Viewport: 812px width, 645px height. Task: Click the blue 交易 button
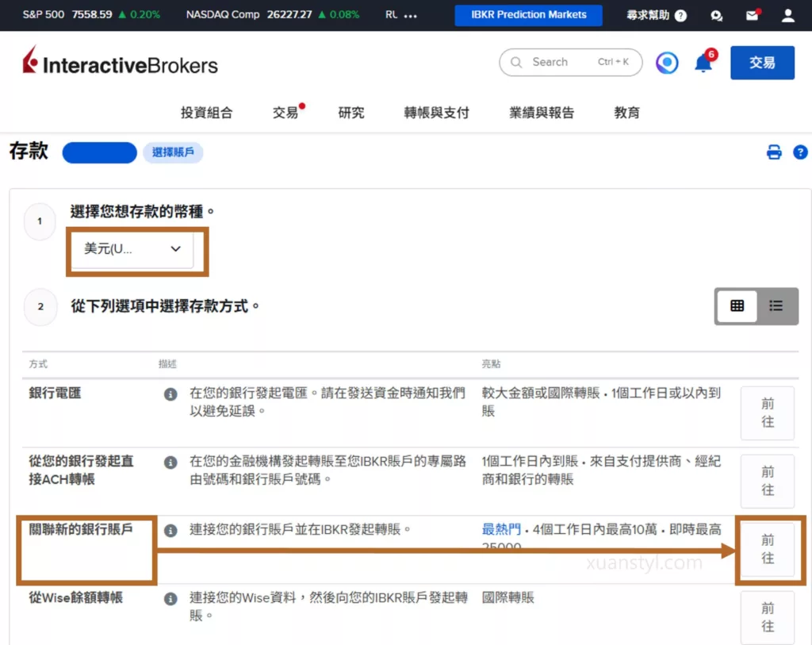762,63
